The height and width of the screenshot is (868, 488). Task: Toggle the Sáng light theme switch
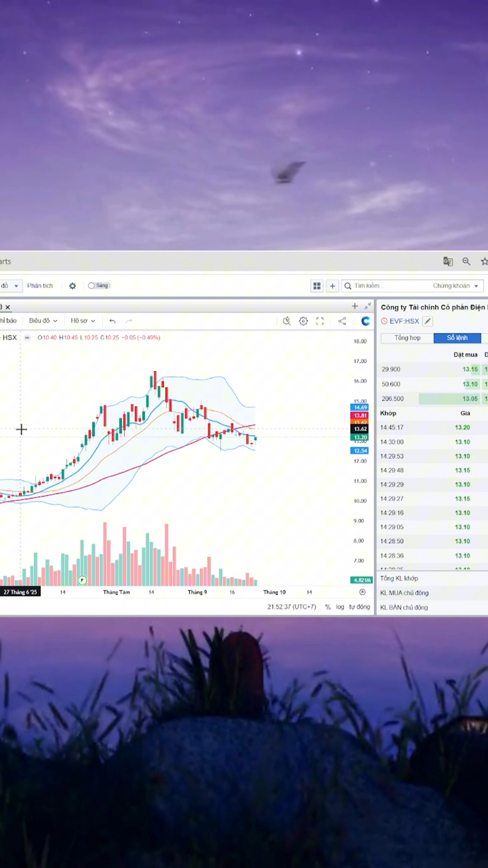tap(98, 285)
